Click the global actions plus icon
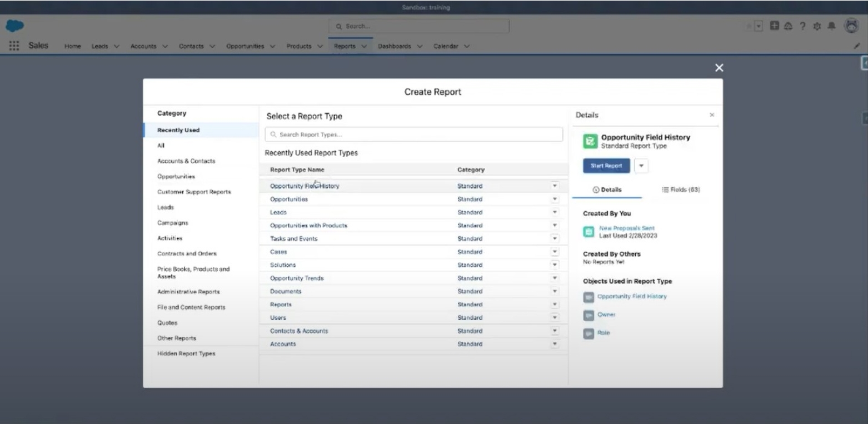Viewport: 868px width, 424px height. tap(774, 26)
